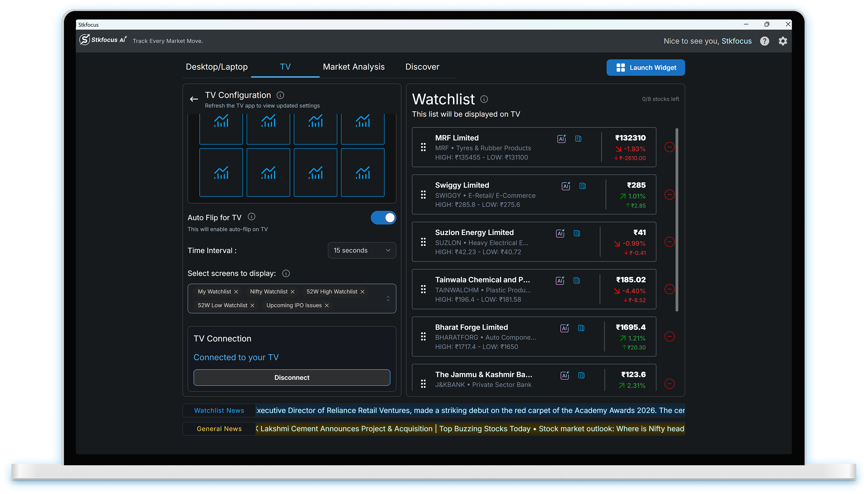Open news document icon for Swiggy Limited
868x494 pixels.
coord(583,186)
